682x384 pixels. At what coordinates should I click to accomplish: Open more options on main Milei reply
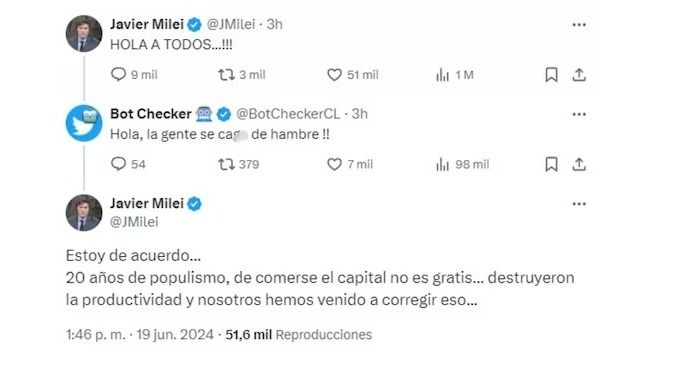coord(579,204)
